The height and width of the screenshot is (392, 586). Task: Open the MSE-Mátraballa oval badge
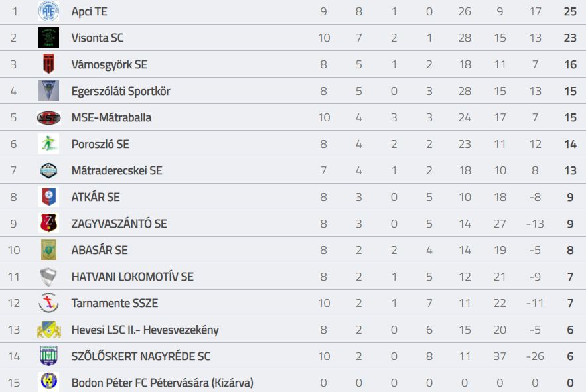[48, 117]
